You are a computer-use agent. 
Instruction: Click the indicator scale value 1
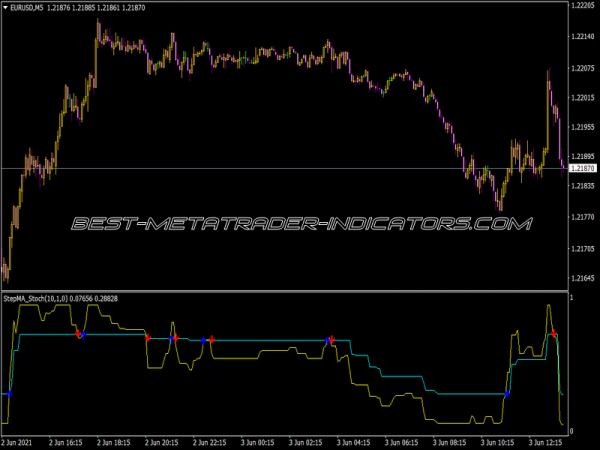click(x=571, y=299)
